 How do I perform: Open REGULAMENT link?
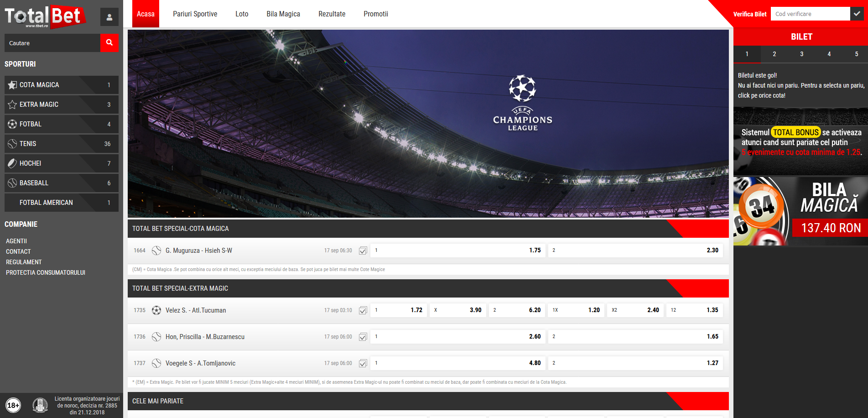tap(24, 262)
